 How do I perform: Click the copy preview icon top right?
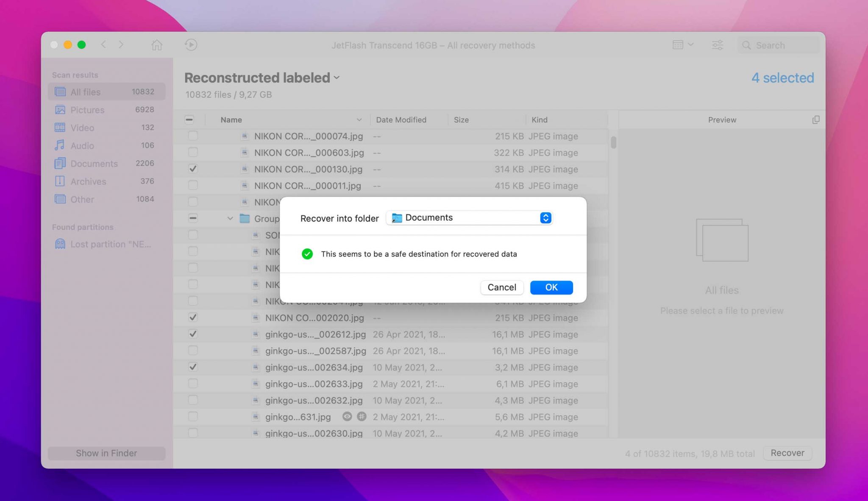coord(815,119)
